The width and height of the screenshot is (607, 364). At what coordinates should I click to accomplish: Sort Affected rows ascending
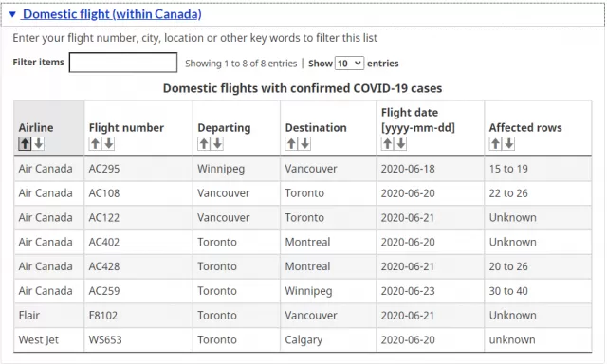tap(495, 144)
